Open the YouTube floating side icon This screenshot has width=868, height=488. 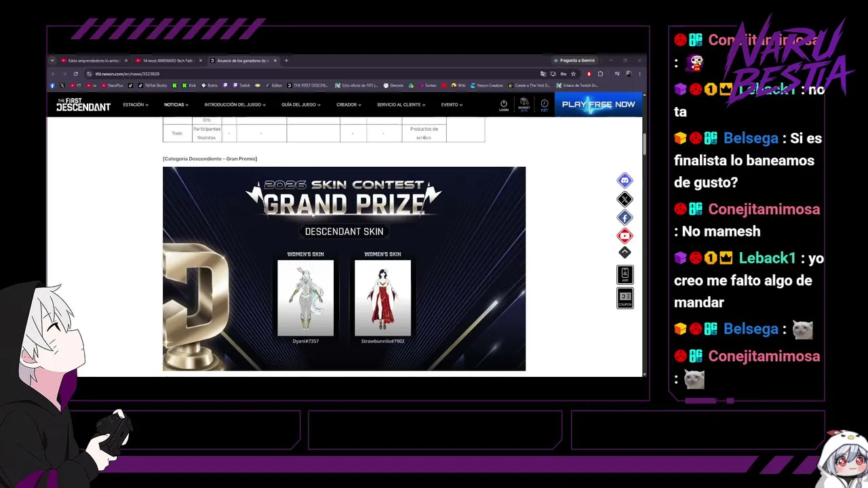[625, 236]
